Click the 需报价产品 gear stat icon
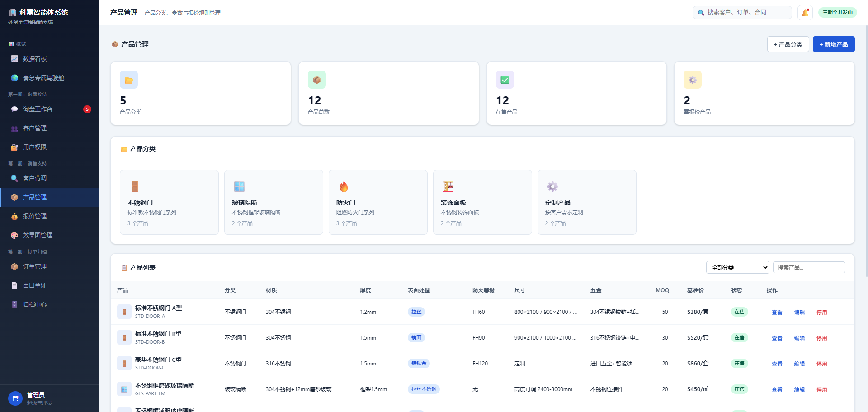The height and width of the screenshot is (412, 868). [693, 80]
